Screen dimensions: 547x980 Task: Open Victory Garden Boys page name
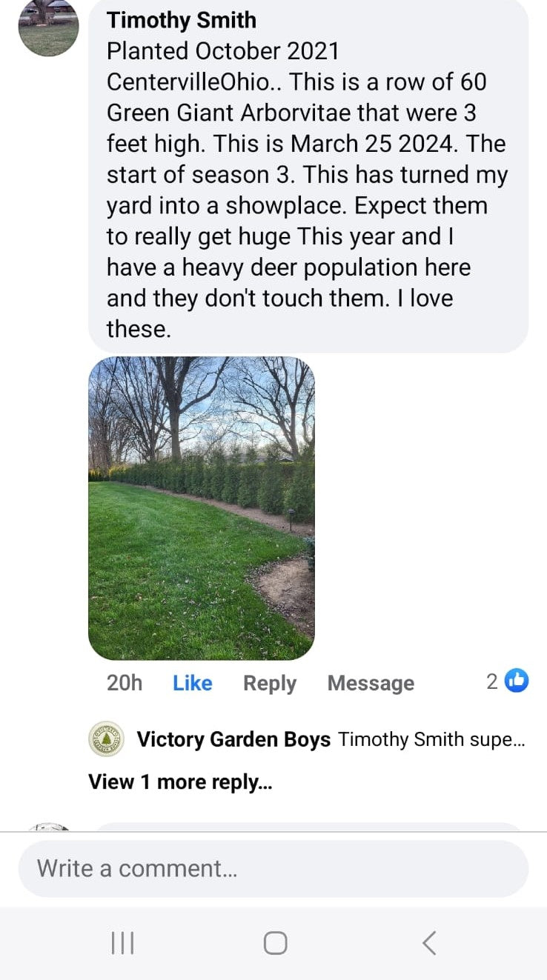[x=233, y=739]
